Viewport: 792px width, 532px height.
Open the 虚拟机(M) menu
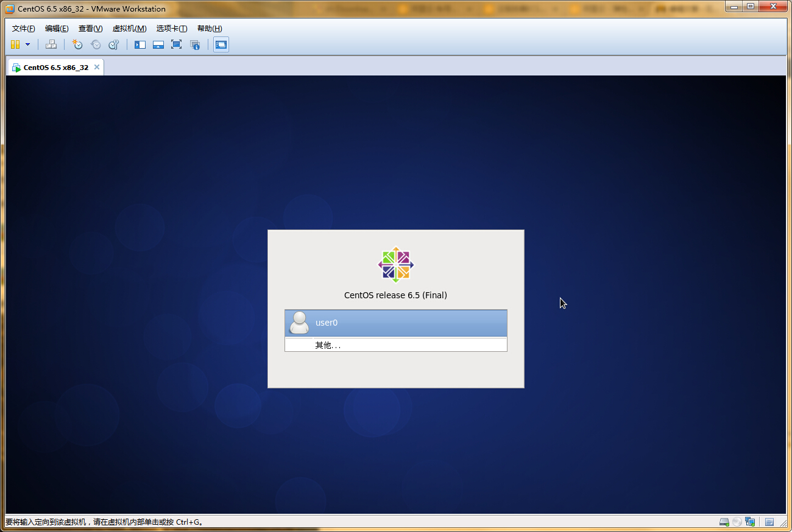point(129,29)
